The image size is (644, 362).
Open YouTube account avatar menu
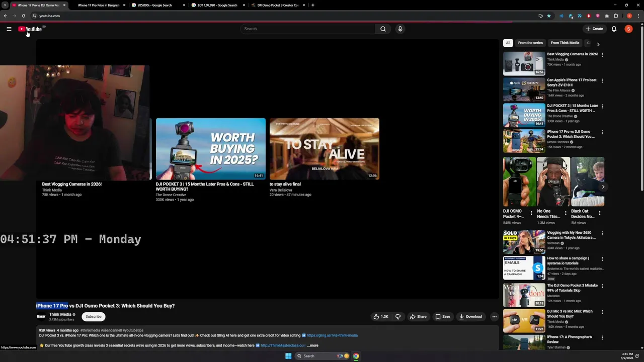(x=628, y=29)
